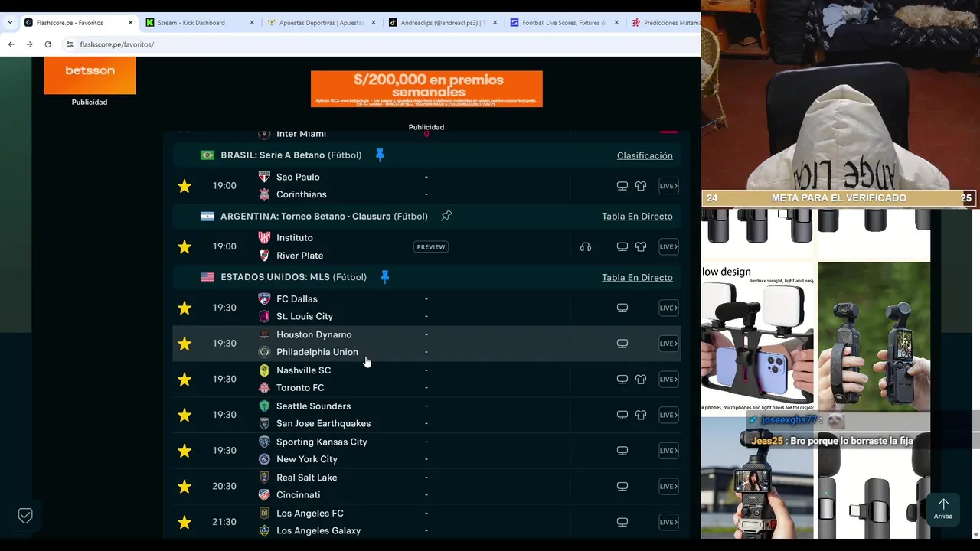The width and height of the screenshot is (980, 551).
Task: Open LIVE badge for Real Salt Lake match
Action: click(668, 486)
